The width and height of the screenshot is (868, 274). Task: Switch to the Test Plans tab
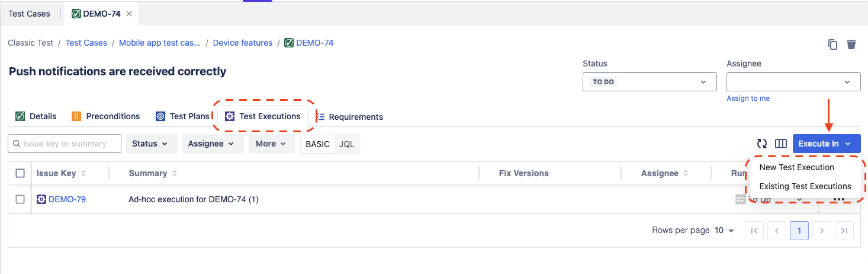(x=183, y=116)
